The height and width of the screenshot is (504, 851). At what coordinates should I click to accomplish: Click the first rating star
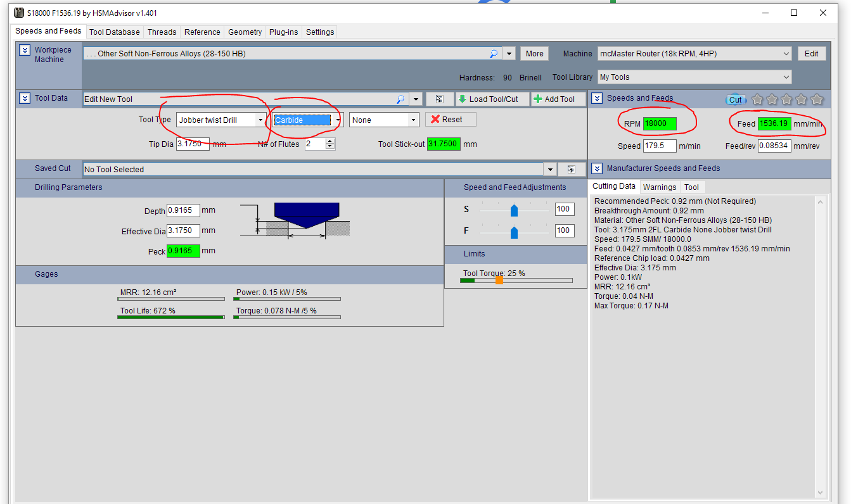pos(757,99)
